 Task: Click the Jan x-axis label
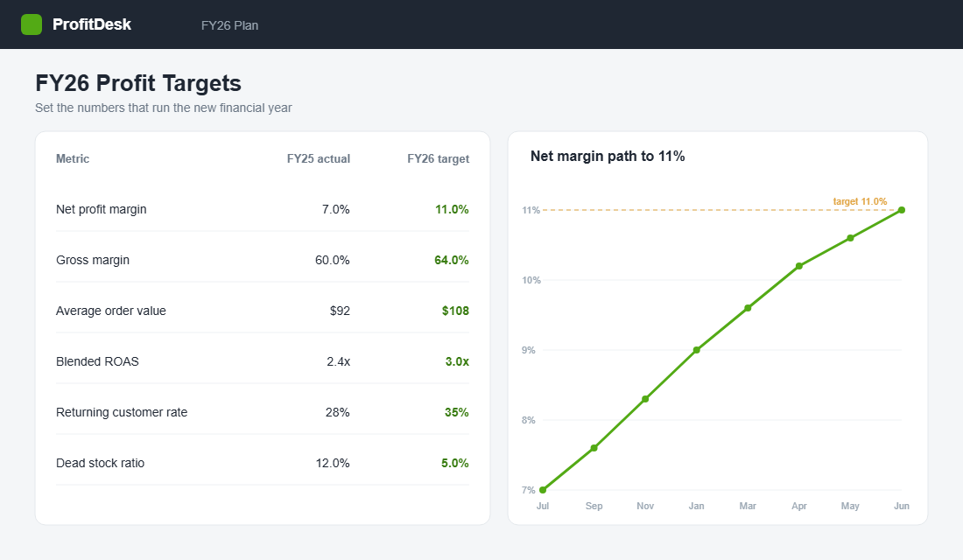(x=697, y=506)
